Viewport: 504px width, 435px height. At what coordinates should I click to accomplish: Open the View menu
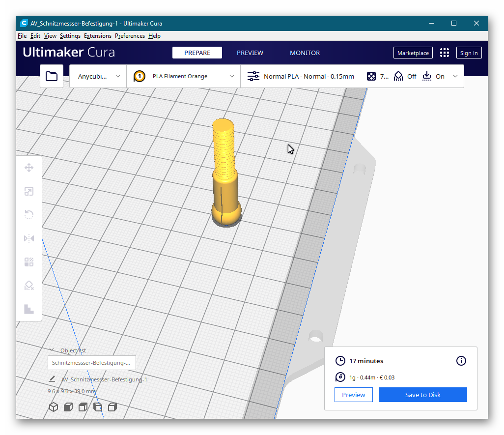pyautogui.click(x=50, y=36)
